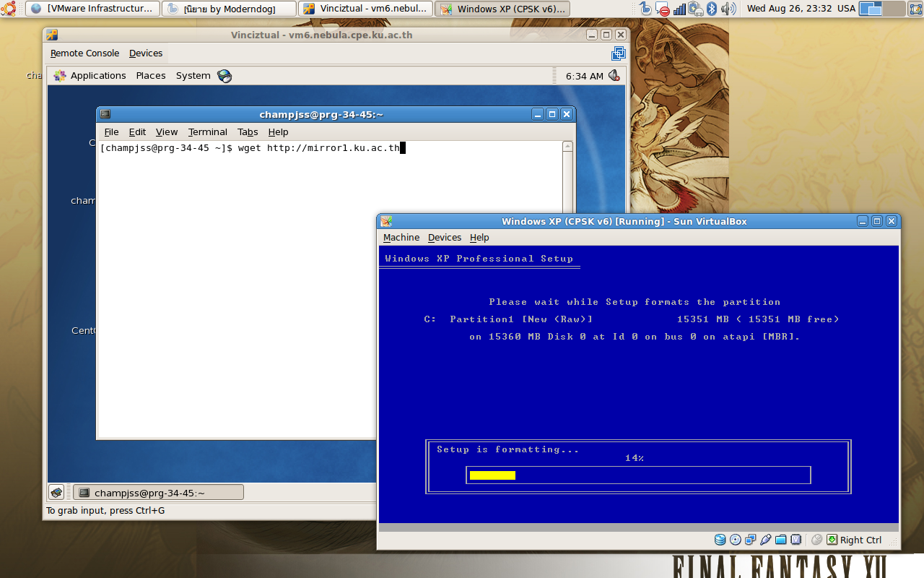This screenshot has height=578, width=924.
Task: Click the fullscreen icon in Vinciztual window
Action: 619,53
